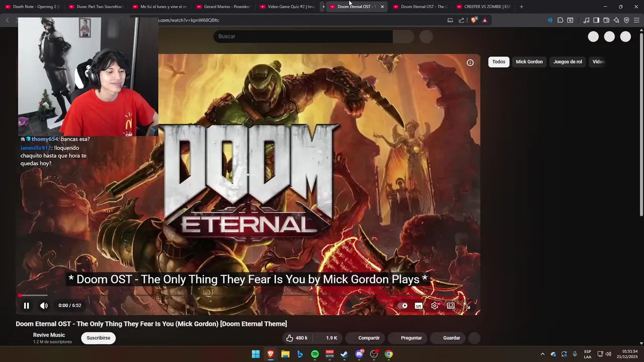Open a new browser tab

click(x=521, y=7)
